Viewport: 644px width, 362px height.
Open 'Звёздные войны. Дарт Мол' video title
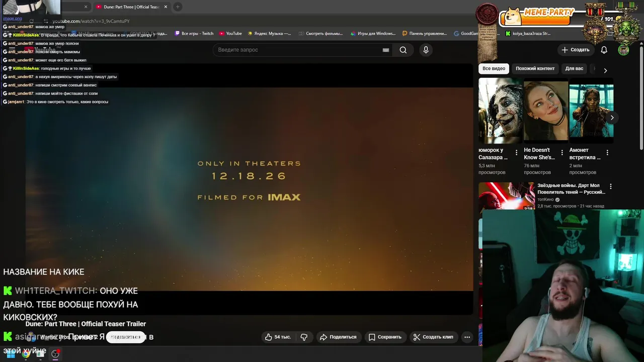pos(571,189)
